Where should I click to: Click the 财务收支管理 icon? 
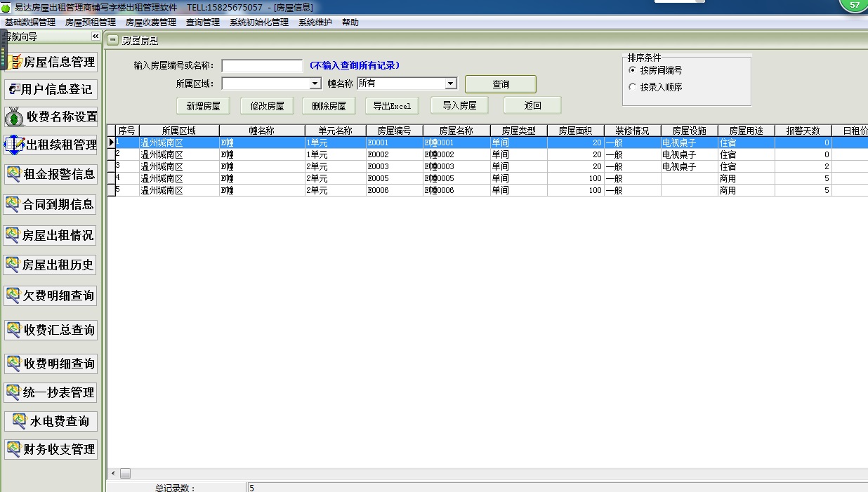(x=13, y=448)
